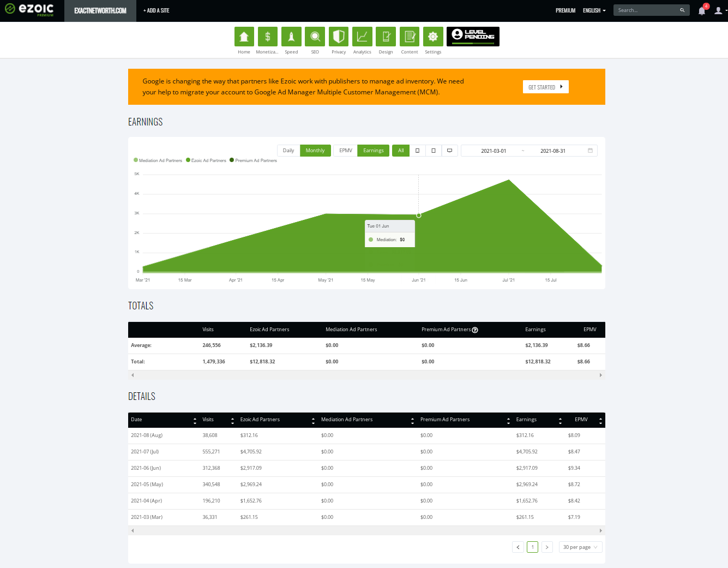Click the PREMIUM menu item
This screenshot has height=568, width=728.
tap(565, 10)
